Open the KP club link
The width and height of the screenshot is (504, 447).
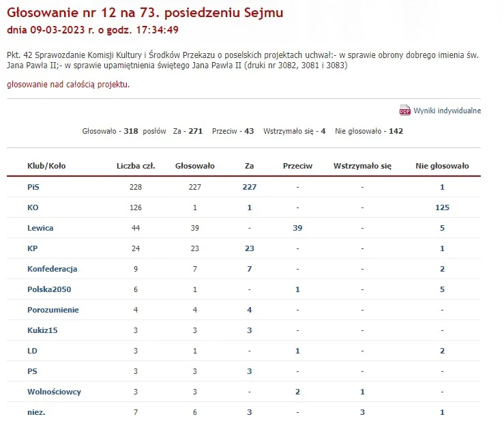[33, 248]
